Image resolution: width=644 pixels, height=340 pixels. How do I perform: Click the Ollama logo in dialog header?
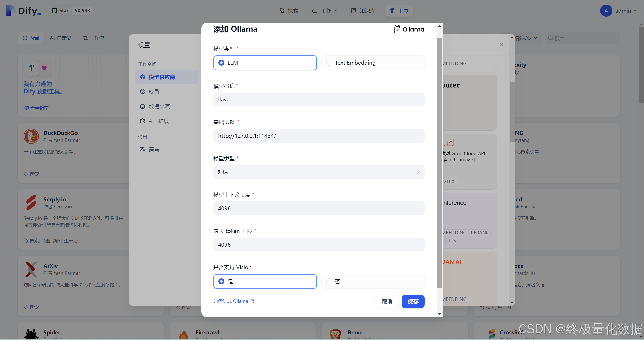[x=409, y=29]
